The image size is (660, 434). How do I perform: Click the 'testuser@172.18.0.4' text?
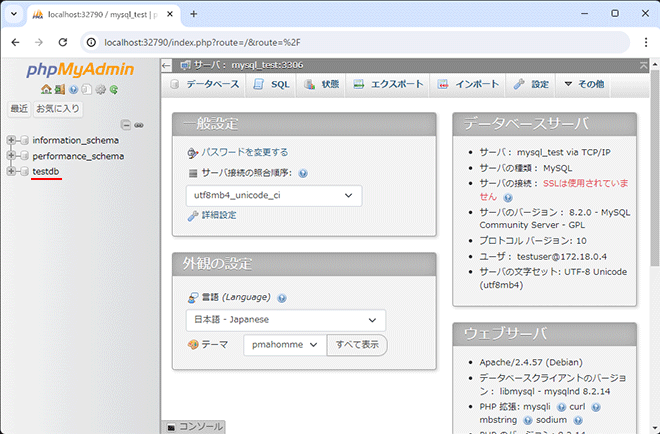click(x=562, y=257)
